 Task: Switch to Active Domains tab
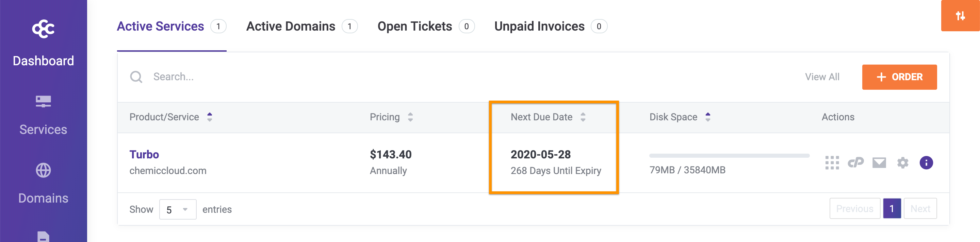291,26
